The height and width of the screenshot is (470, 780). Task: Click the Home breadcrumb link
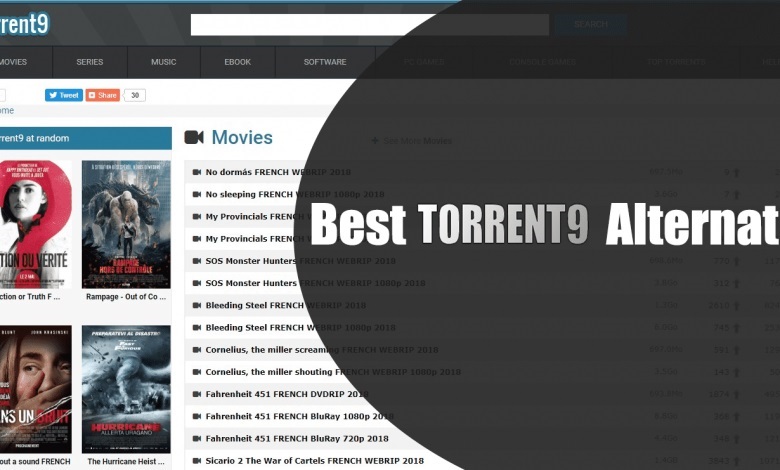(x=7, y=110)
